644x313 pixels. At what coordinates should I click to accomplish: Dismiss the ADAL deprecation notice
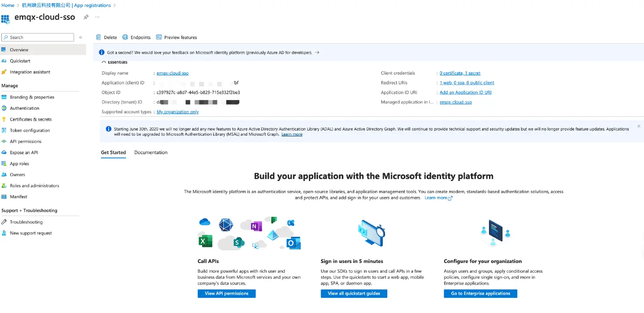click(638, 126)
